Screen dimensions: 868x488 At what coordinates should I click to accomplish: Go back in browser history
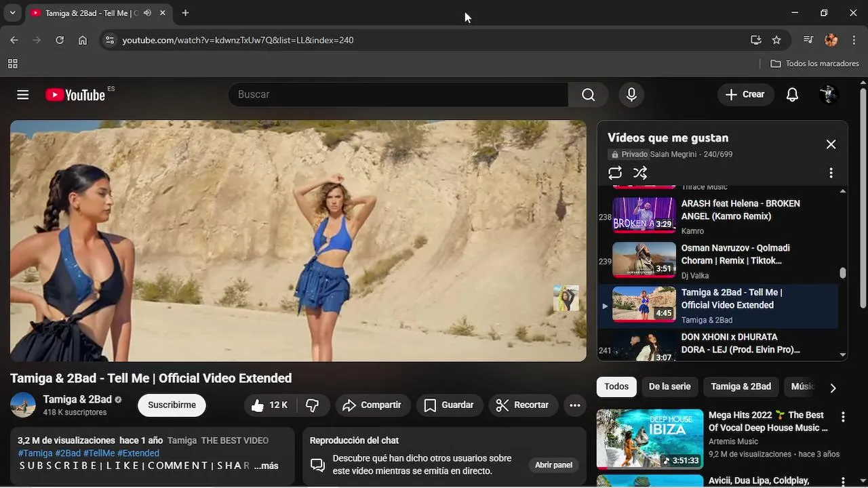point(14,40)
